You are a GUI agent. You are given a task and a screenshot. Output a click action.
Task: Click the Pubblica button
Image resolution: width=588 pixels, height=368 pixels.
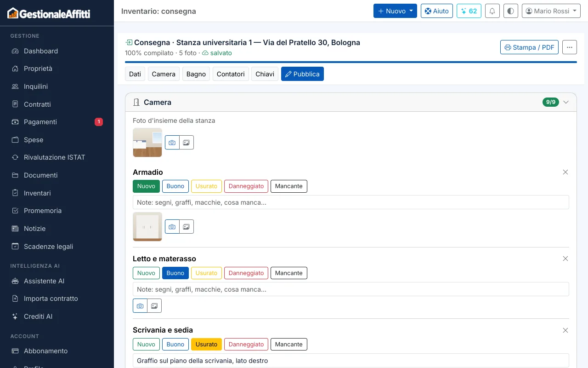click(x=302, y=74)
